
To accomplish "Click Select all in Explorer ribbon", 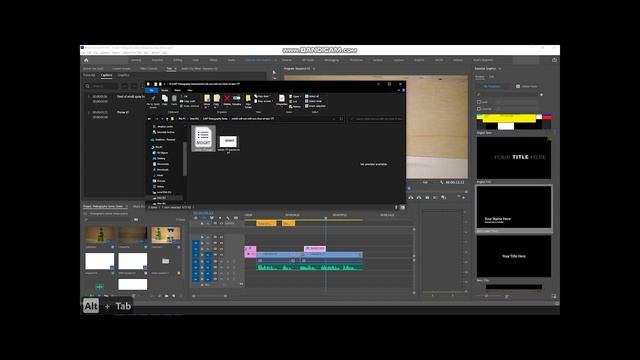I will tap(312, 96).
